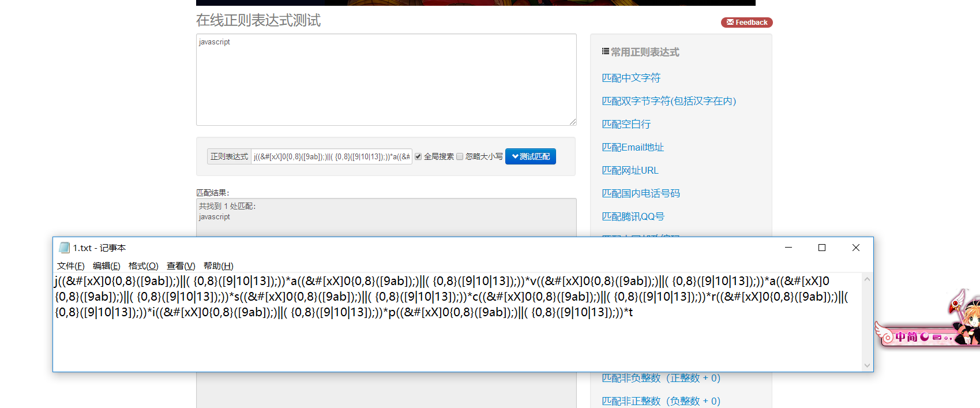Open the 匹配非负整数（正整数 + 0) link
The height and width of the screenshot is (408, 980).
[x=661, y=378]
